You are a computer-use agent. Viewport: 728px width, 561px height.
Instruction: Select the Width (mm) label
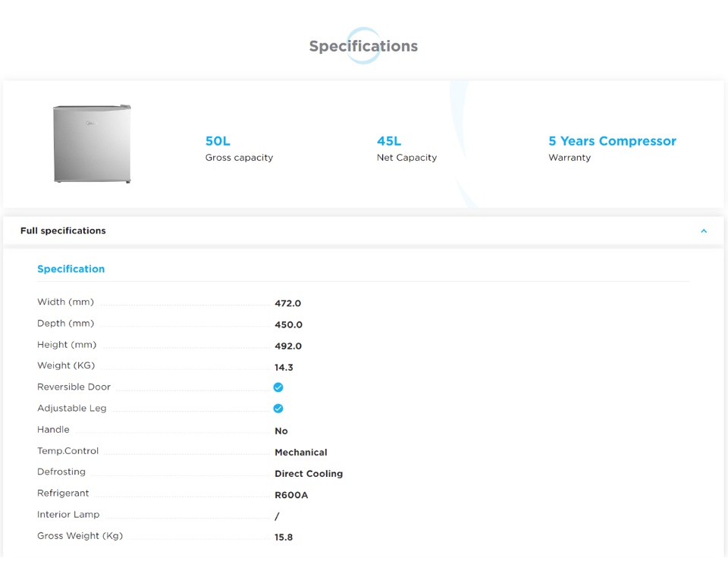(66, 302)
